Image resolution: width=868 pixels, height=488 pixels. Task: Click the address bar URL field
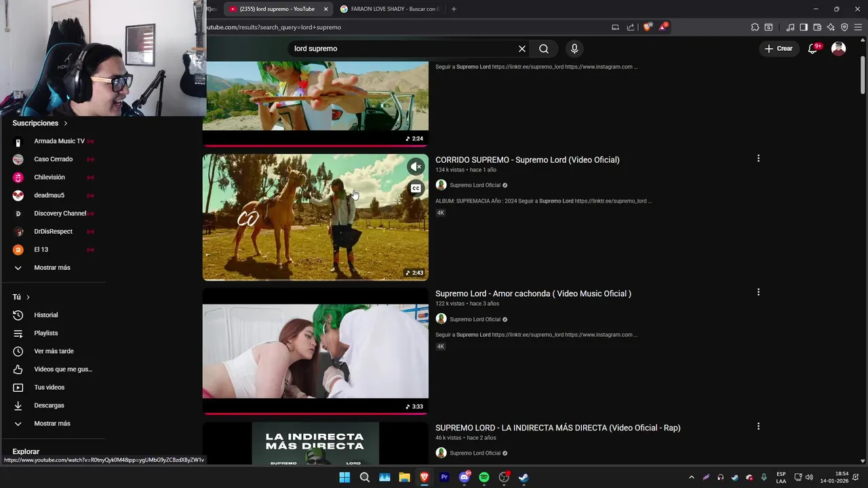coord(407,27)
